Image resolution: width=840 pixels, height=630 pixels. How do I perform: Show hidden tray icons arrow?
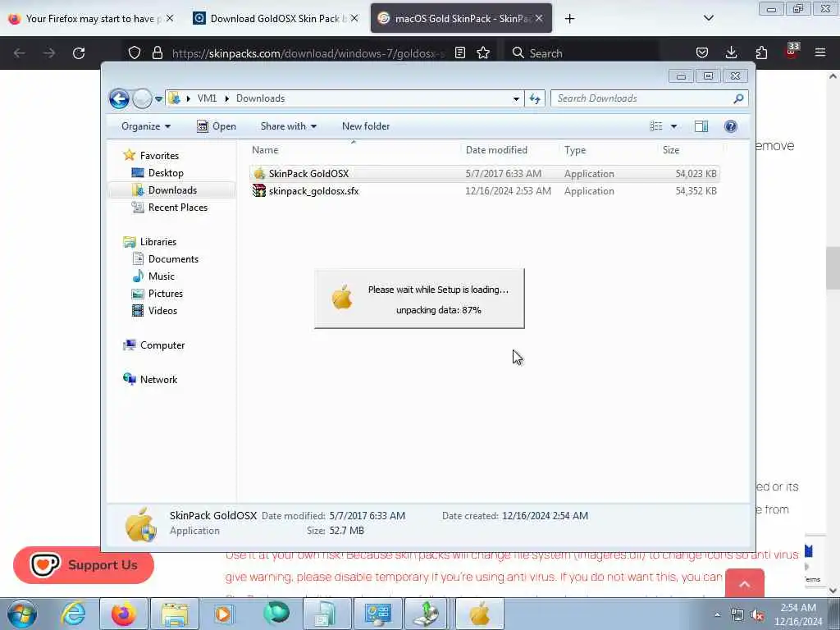(x=717, y=615)
